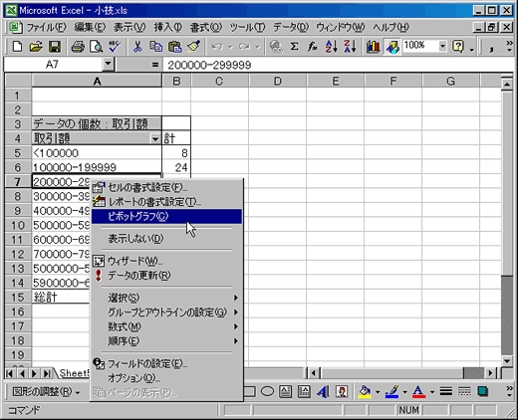This screenshot has width=518, height=420.
Task: Open the 取引額 field dropdown arrow
Action: click(155, 138)
